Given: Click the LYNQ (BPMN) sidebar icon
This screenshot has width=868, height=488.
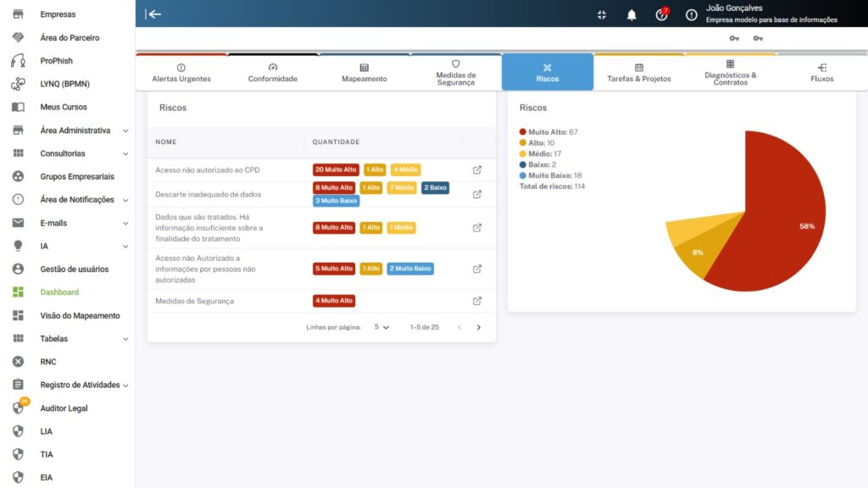Looking at the screenshot, I should (18, 84).
